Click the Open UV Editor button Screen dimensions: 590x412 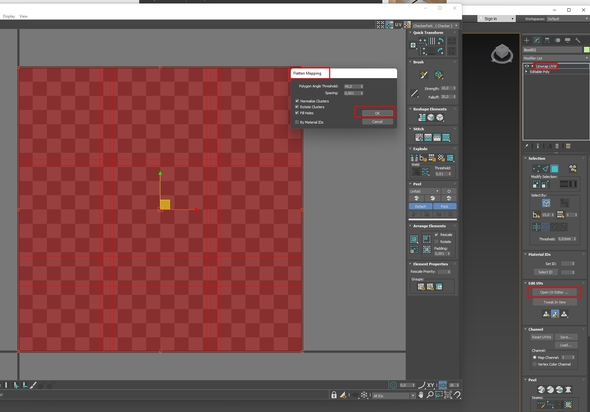tap(554, 292)
